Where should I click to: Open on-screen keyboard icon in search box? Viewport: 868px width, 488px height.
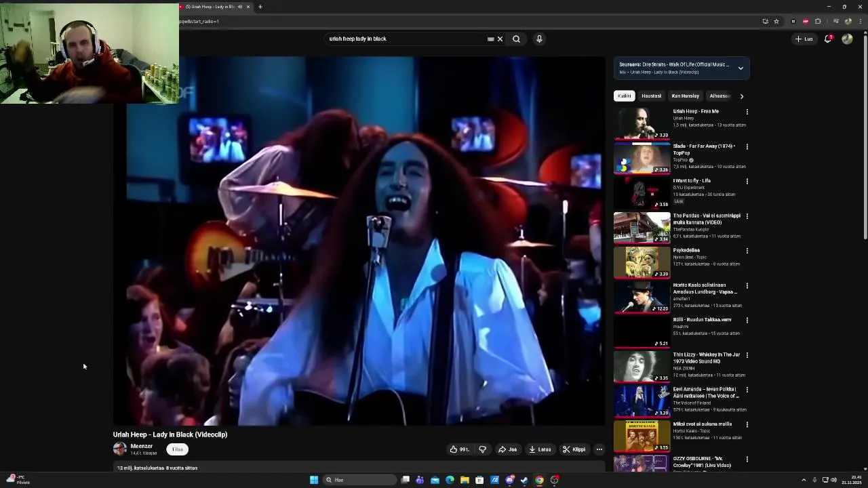point(490,39)
